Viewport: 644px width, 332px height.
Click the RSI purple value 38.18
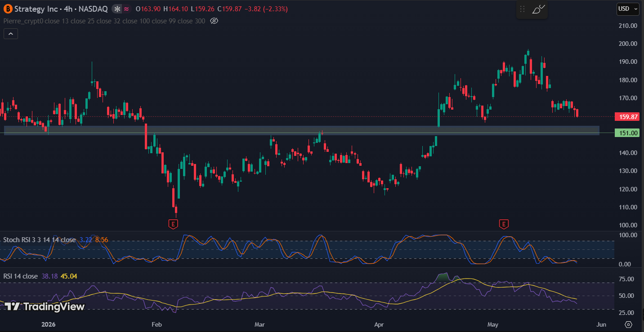click(x=49, y=276)
